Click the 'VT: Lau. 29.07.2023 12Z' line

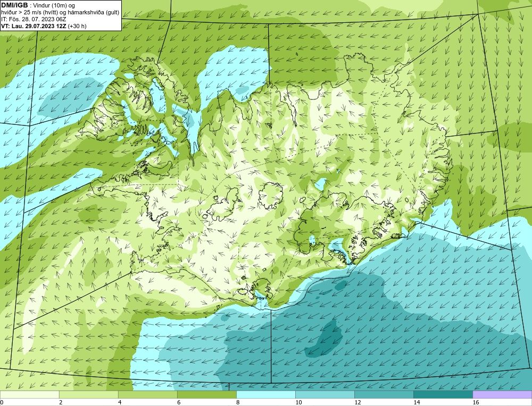(34, 26)
